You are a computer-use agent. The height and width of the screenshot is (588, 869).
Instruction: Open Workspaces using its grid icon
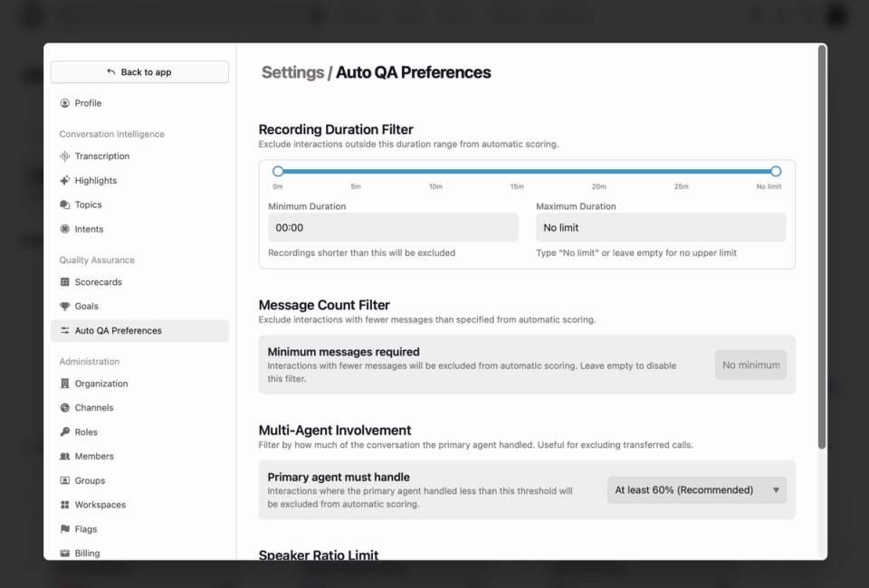pos(63,505)
